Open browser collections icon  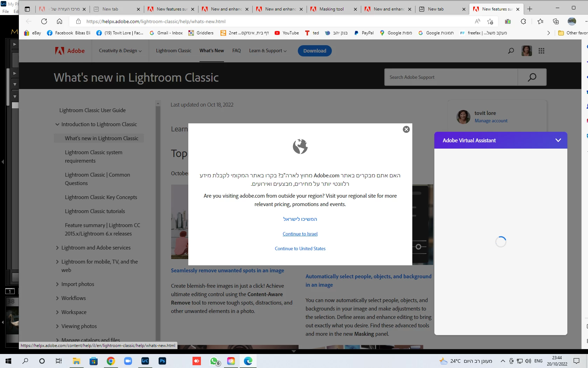click(x=556, y=21)
